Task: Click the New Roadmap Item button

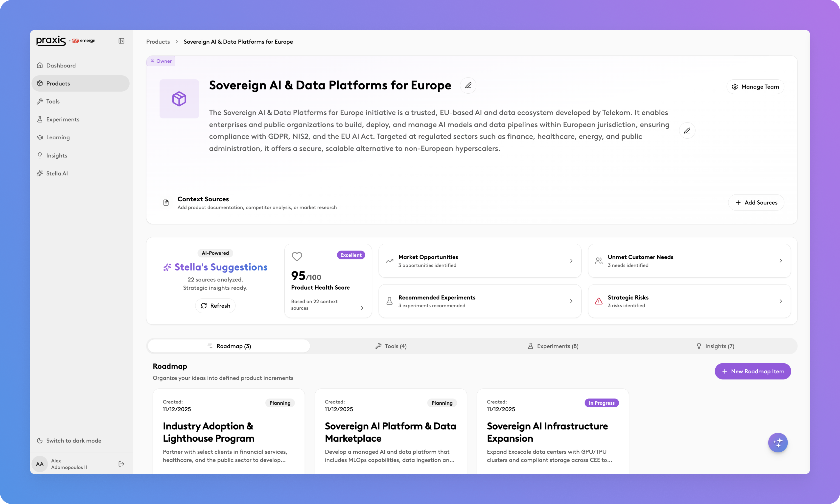Action: click(x=753, y=371)
